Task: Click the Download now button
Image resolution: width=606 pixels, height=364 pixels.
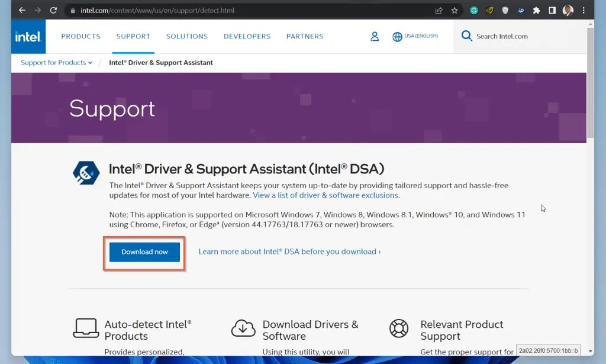Action: tap(144, 252)
